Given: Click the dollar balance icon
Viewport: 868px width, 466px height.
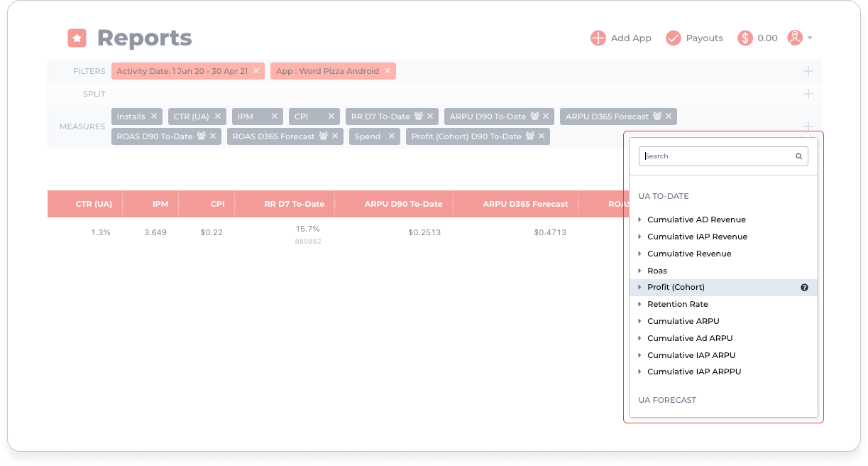Looking at the screenshot, I should coord(745,38).
